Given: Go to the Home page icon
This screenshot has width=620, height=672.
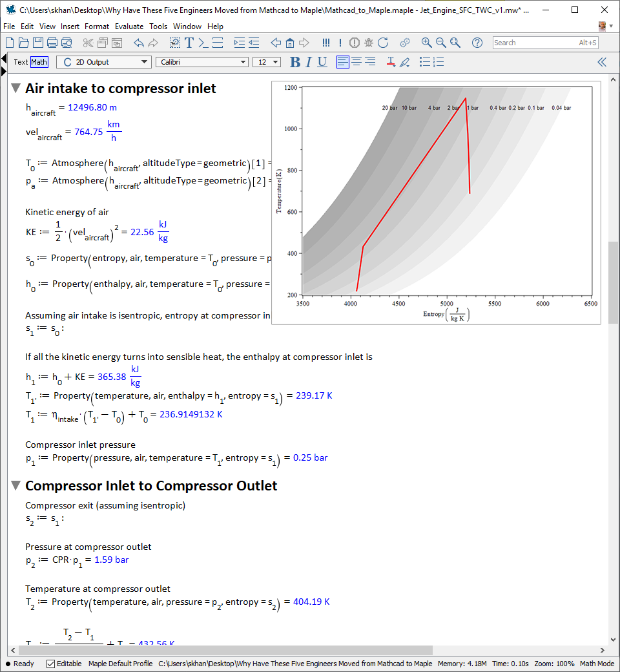Looking at the screenshot, I should click(290, 43).
